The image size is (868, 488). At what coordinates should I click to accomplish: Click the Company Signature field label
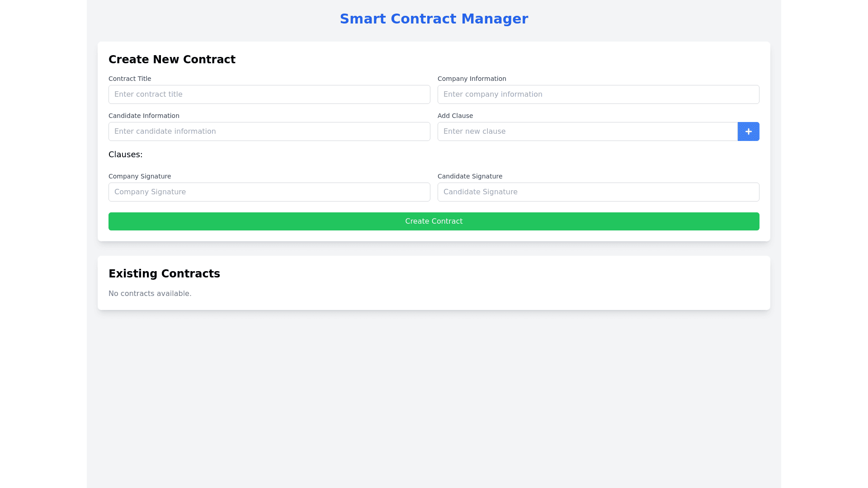pos(140,176)
